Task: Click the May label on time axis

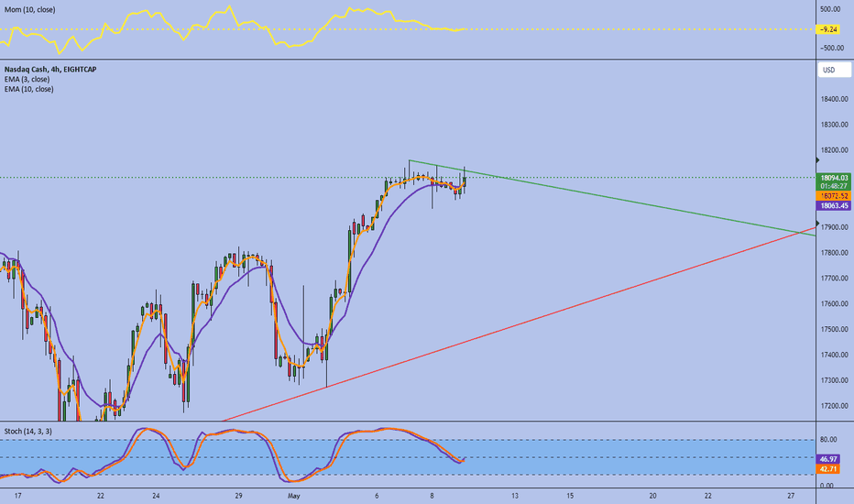Action: [293, 496]
